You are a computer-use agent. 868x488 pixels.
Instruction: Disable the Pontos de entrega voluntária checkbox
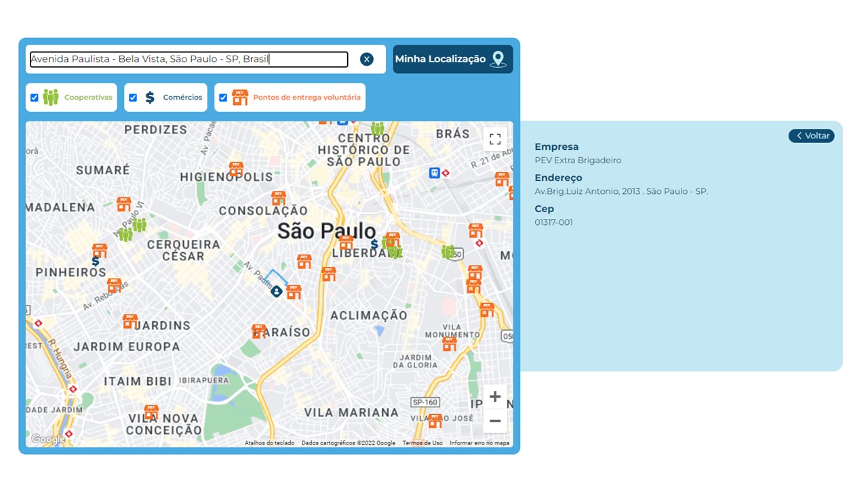(x=223, y=98)
